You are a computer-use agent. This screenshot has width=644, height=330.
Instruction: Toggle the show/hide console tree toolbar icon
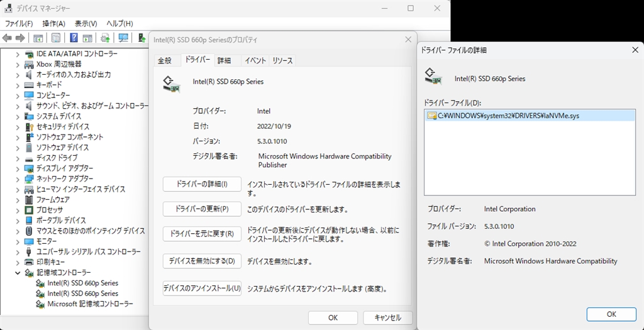tap(38, 38)
